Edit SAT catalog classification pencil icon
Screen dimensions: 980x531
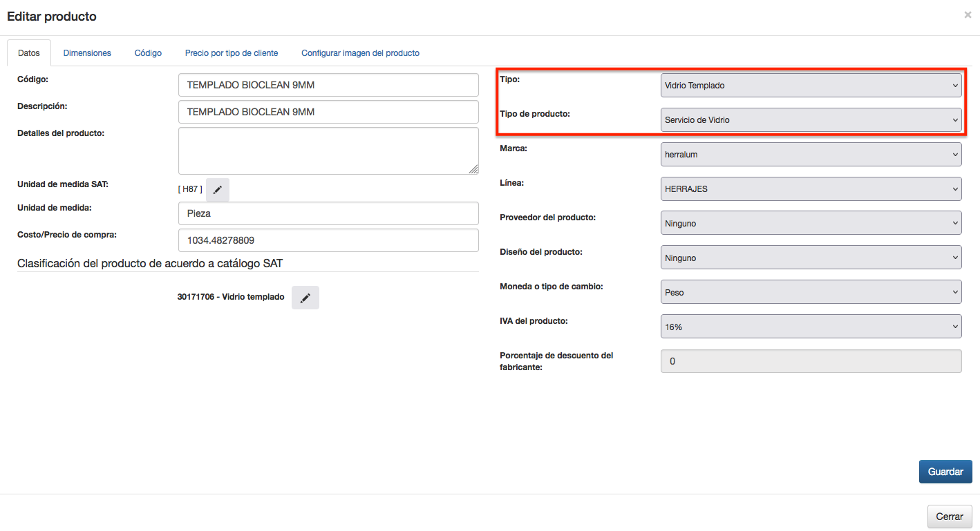point(305,298)
